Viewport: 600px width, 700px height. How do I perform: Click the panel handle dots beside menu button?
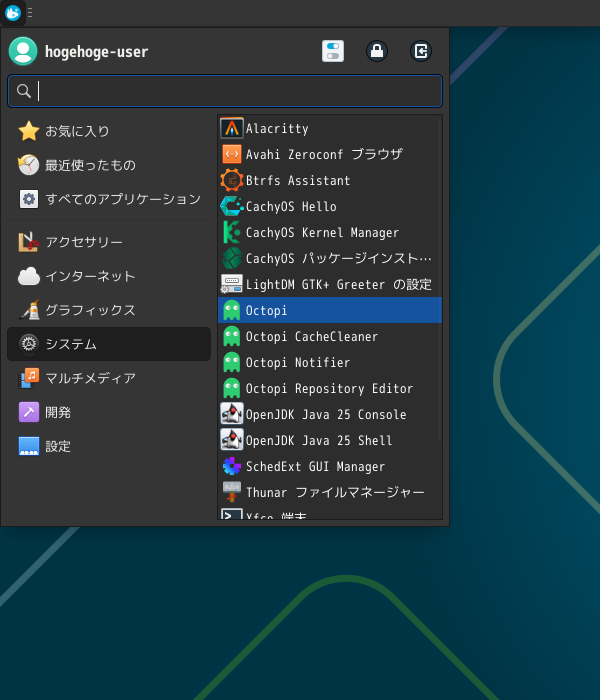coord(30,12)
